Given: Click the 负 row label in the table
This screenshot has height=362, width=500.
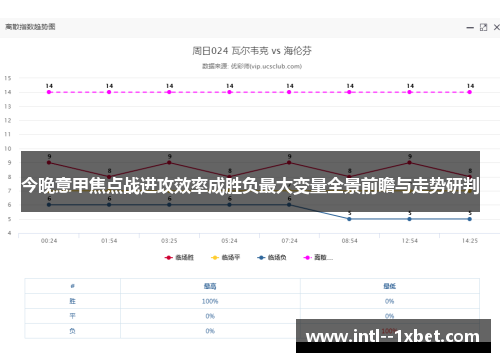Looking at the screenshot, I should pos(72,331).
